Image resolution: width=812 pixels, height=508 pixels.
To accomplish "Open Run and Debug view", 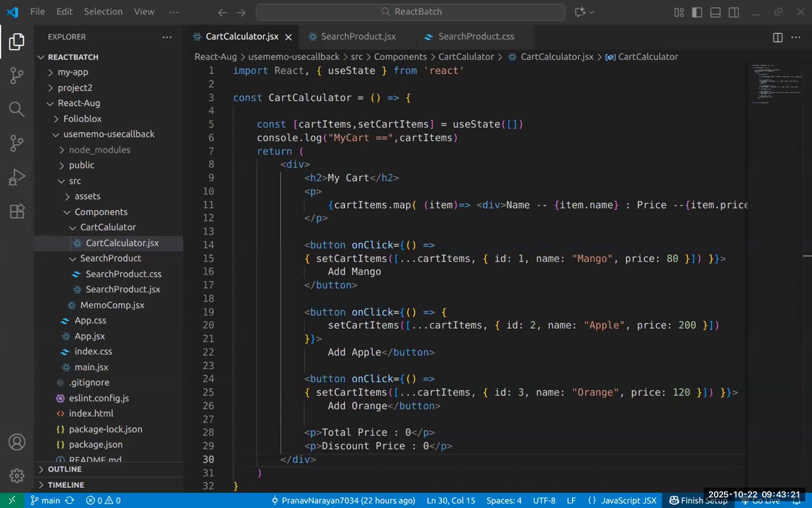I will click(17, 177).
